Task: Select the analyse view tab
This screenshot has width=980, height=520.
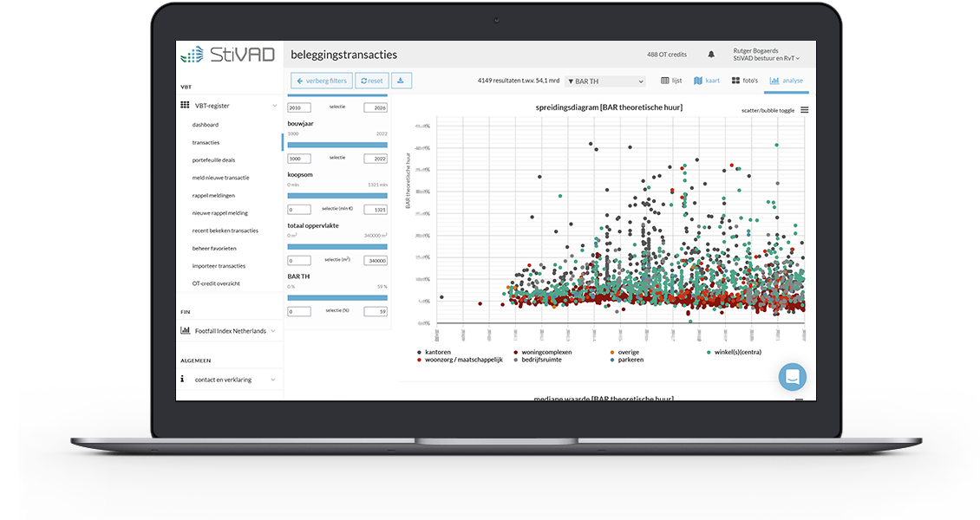Action: (787, 81)
